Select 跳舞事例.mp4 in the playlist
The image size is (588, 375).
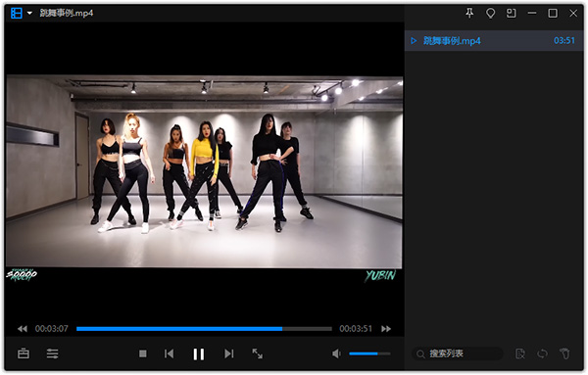click(x=494, y=40)
